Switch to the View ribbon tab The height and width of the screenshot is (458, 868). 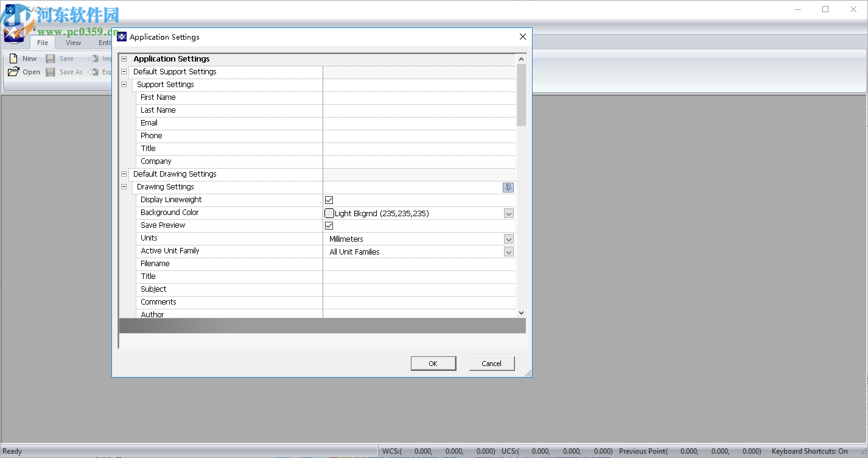74,43
